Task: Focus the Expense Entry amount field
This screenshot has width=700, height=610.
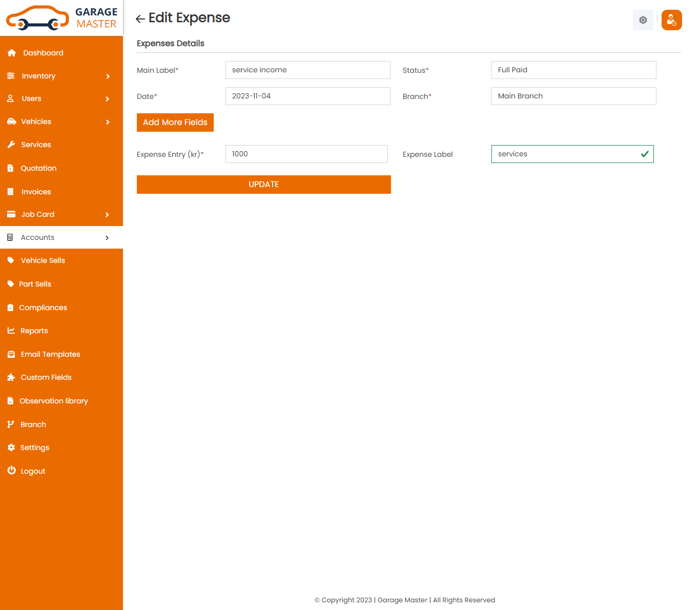Action: (306, 154)
